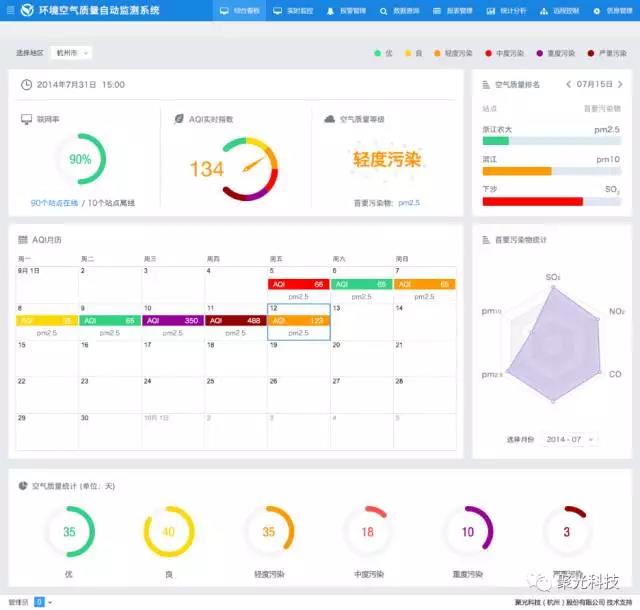Toggle the yellow 良 legend item
Screen dimensions: 640x610
pos(413,53)
